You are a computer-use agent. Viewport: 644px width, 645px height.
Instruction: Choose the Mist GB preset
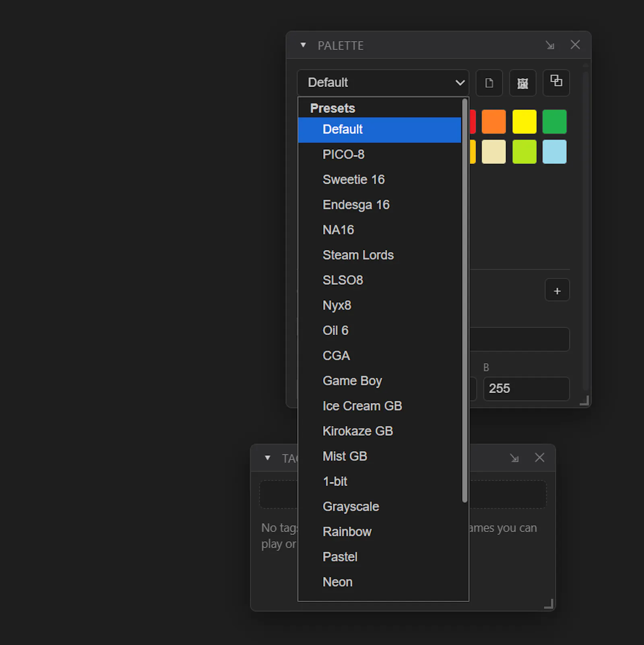pyautogui.click(x=380, y=457)
